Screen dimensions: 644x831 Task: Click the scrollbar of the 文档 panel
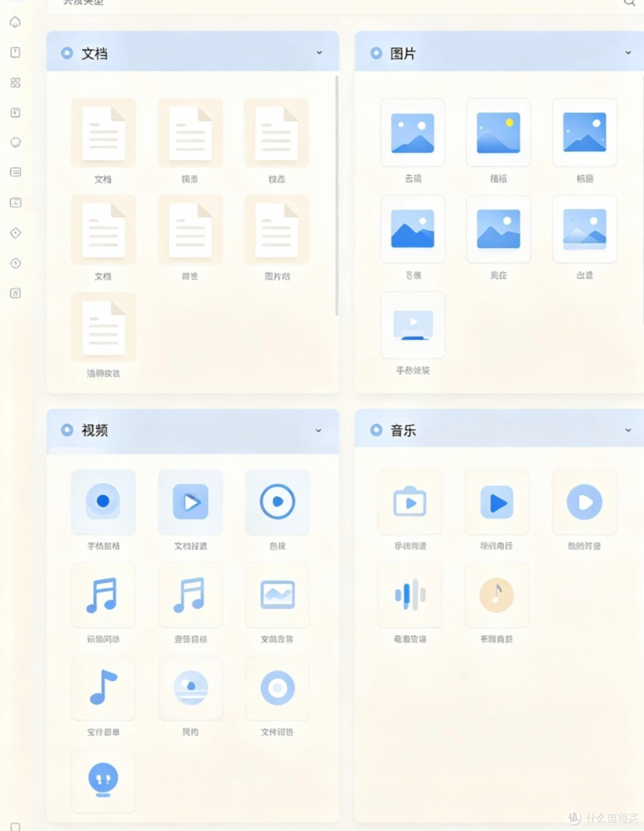click(336, 195)
